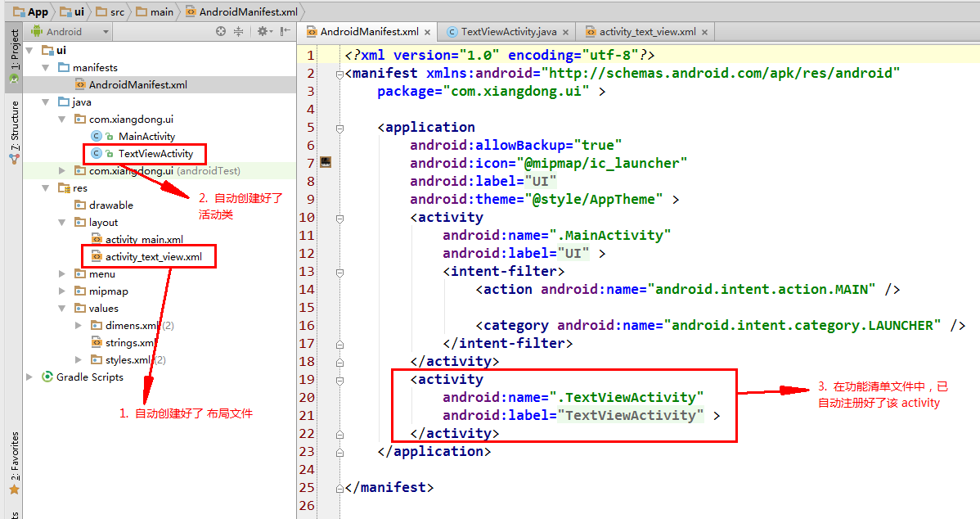Click the manifests folder icon
Viewport: 980px width, 519px height.
(63, 67)
